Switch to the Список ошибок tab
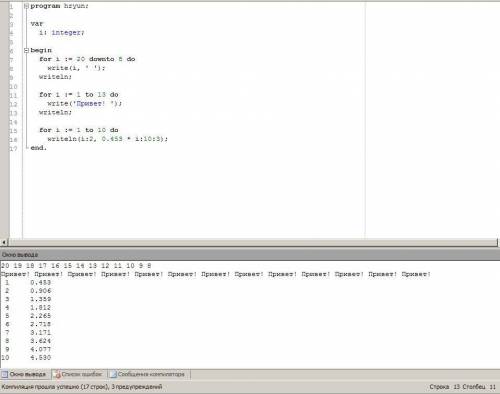500x394 pixels. tap(82, 374)
